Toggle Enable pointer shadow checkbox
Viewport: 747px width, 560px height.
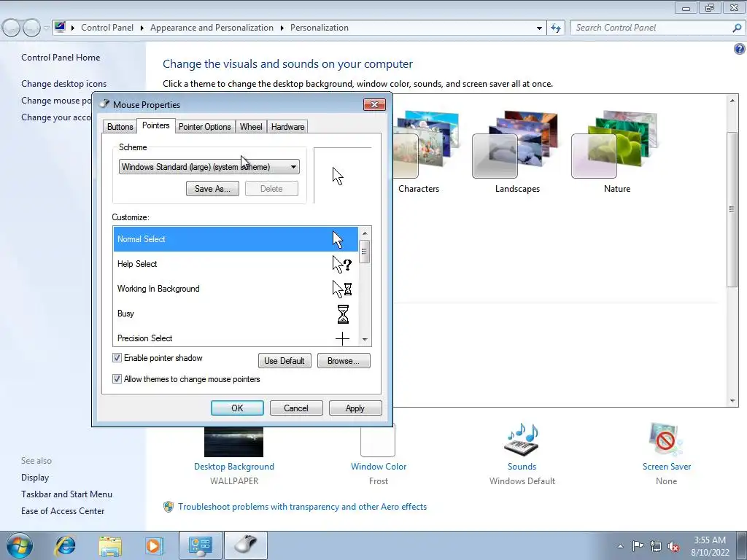[x=117, y=357]
